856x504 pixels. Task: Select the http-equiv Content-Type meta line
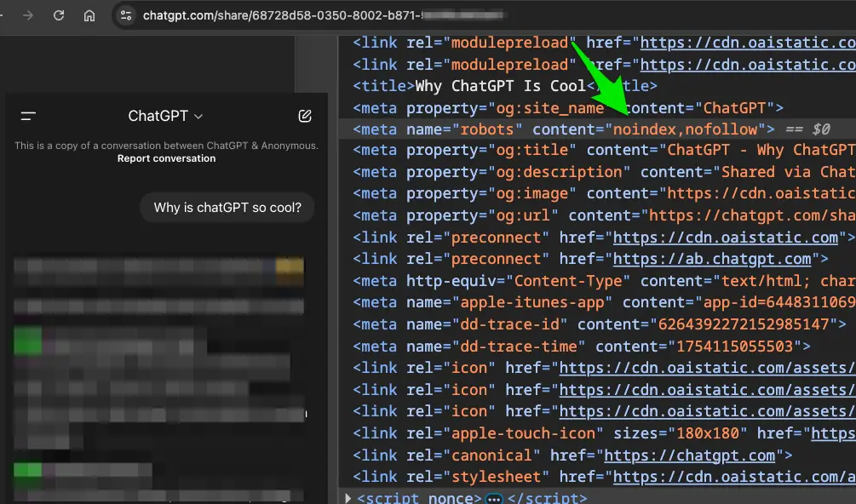click(x=604, y=281)
